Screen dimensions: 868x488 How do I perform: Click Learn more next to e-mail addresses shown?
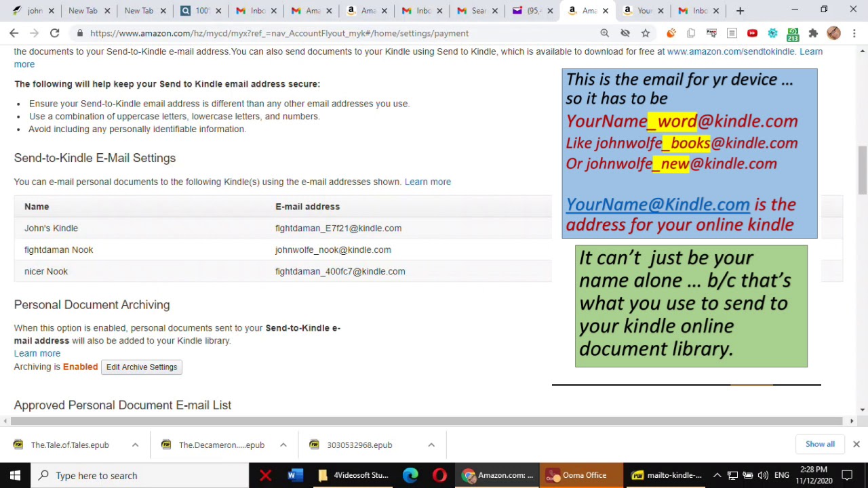point(427,182)
